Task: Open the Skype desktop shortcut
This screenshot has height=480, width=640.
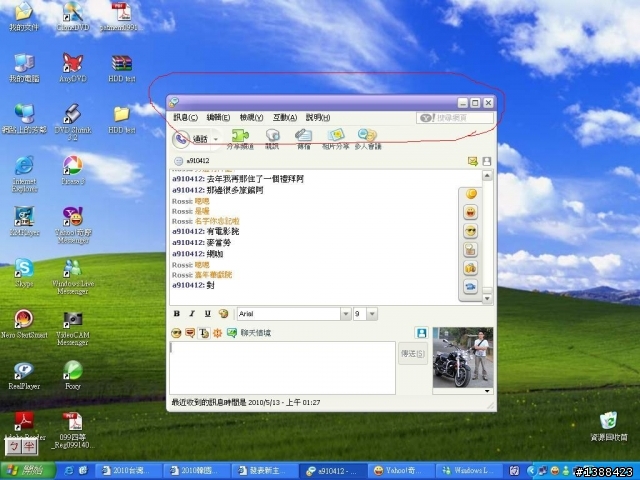Action: pos(24,272)
